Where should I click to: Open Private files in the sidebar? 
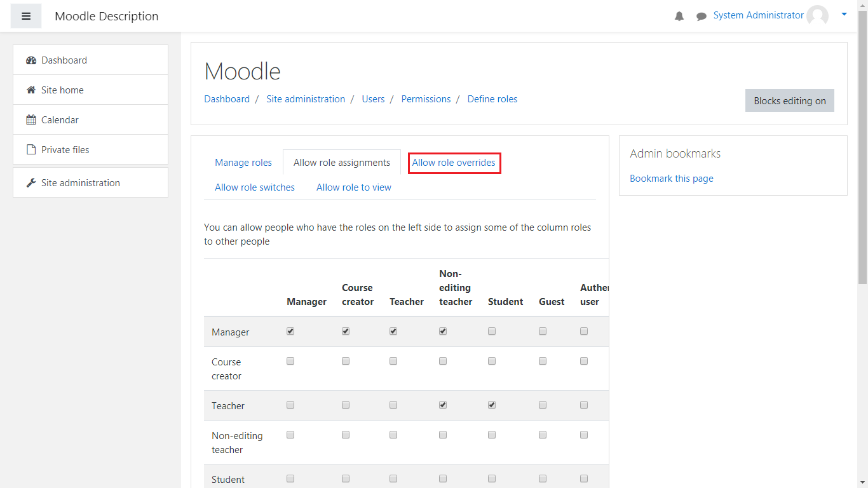point(65,150)
